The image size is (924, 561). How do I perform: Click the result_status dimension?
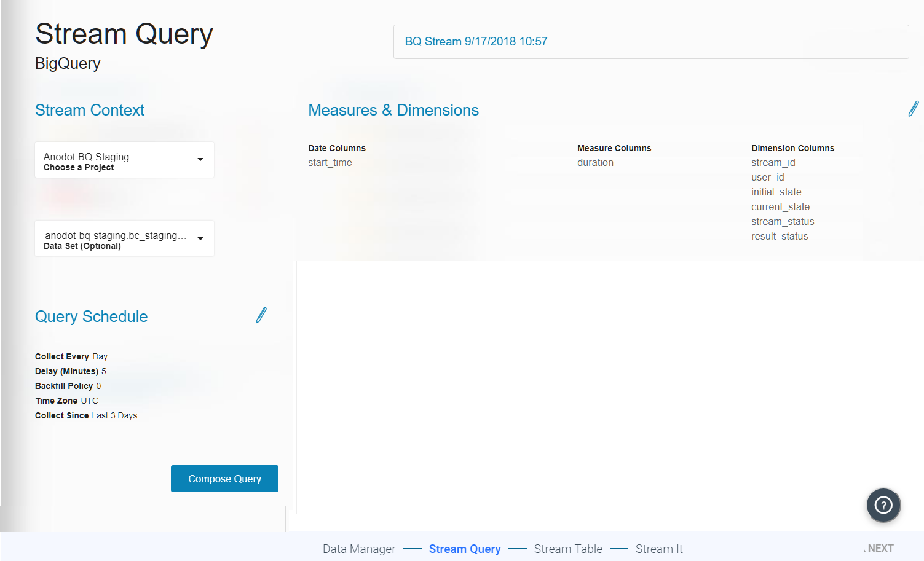(780, 237)
